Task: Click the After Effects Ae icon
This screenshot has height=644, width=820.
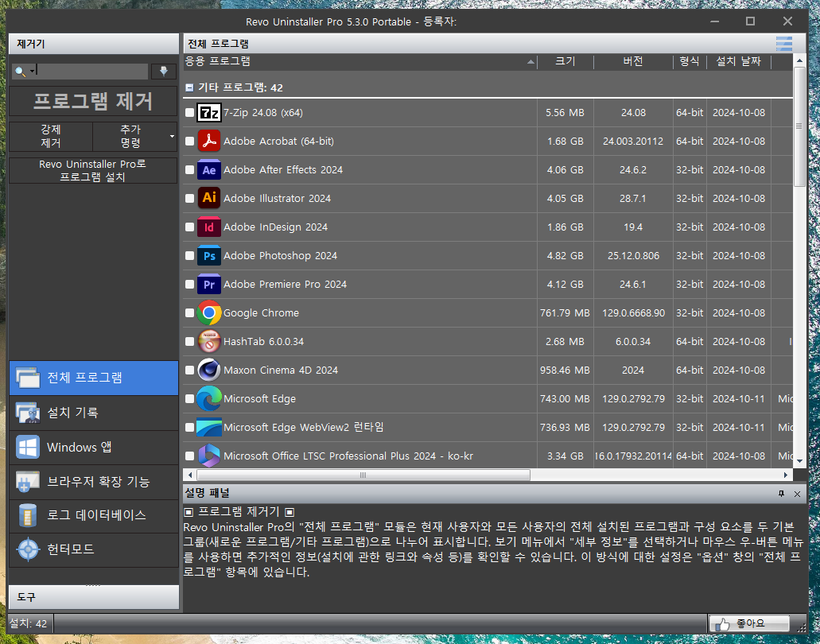Action: pos(208,170)
